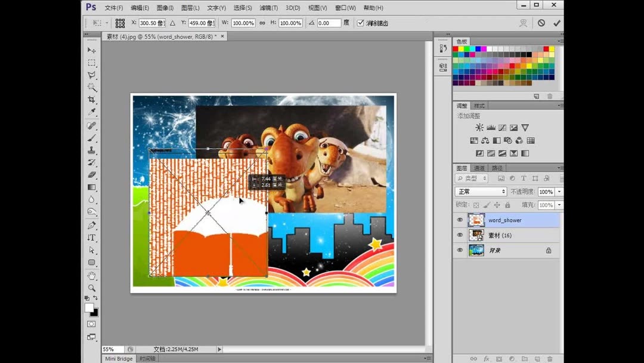
Task: Open the 滤镜(T) menu
Action: pos(267,7)
